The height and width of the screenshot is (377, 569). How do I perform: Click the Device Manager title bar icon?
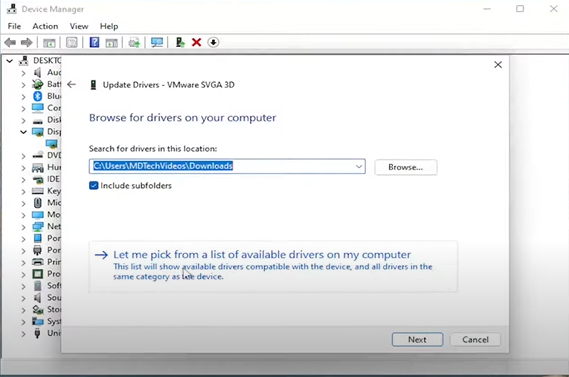click(12, 9)
